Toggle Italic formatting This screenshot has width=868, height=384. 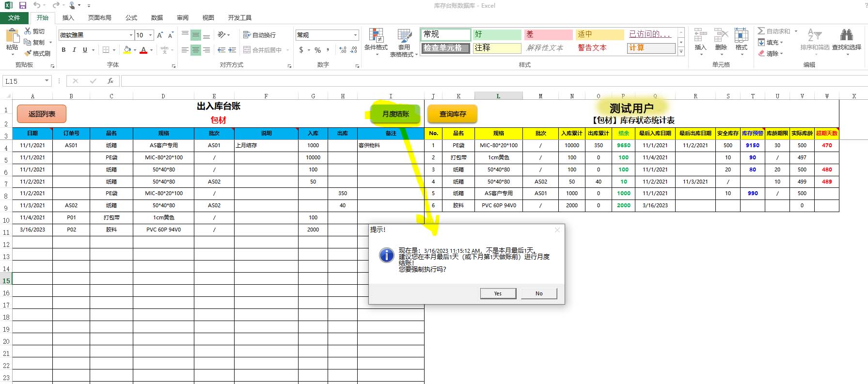74,50
